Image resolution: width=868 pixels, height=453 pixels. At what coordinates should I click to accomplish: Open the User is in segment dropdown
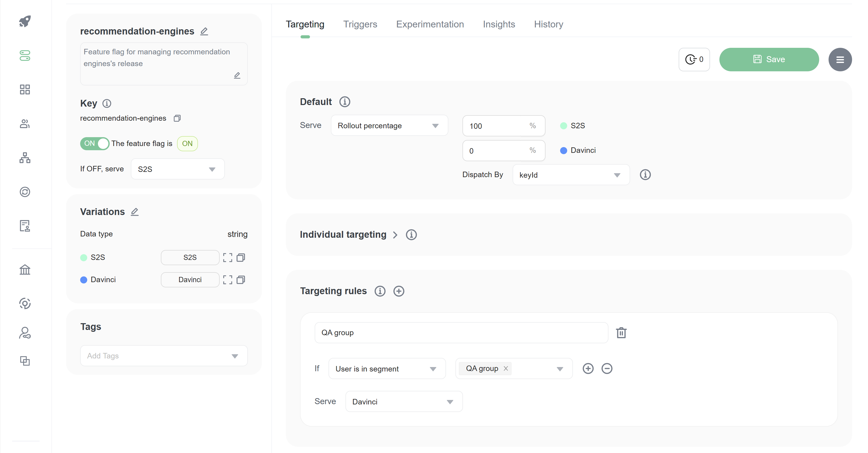point(387,368)
